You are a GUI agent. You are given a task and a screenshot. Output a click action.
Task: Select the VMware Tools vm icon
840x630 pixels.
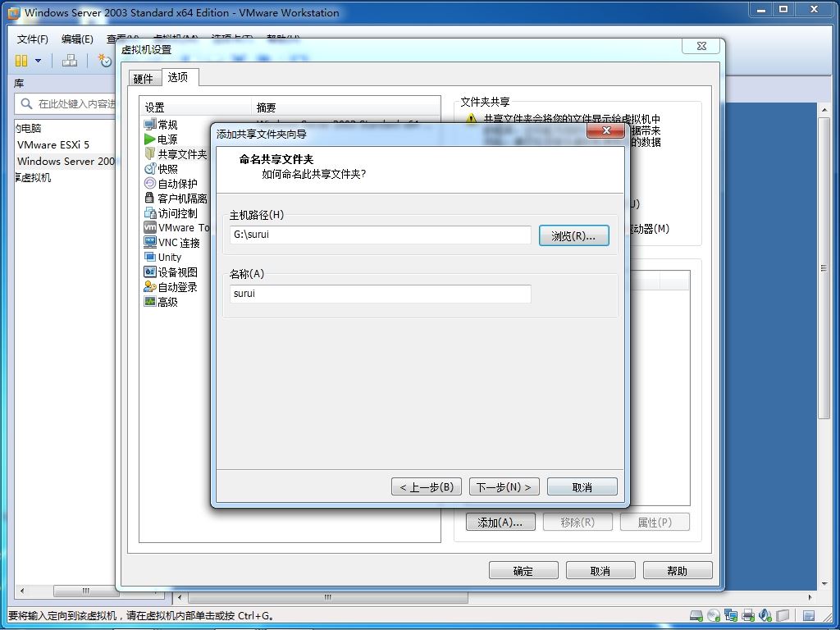150,227
